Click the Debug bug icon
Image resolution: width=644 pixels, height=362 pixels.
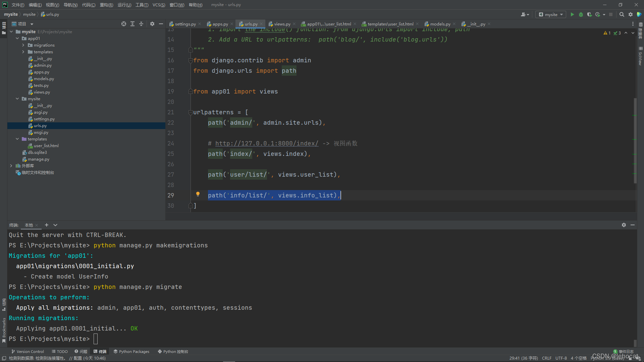pyautogui.click(x=581, y=14)
